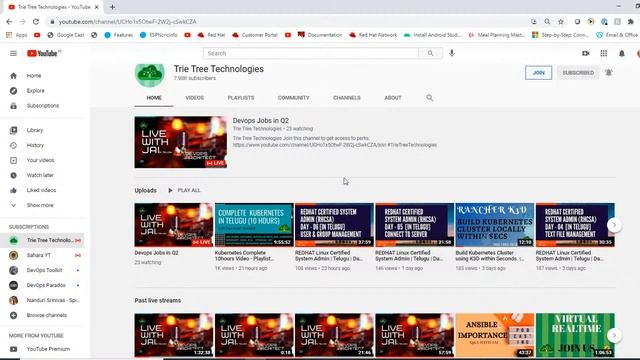
Task: Click the YouTube search input field
Action: [311, 53]
